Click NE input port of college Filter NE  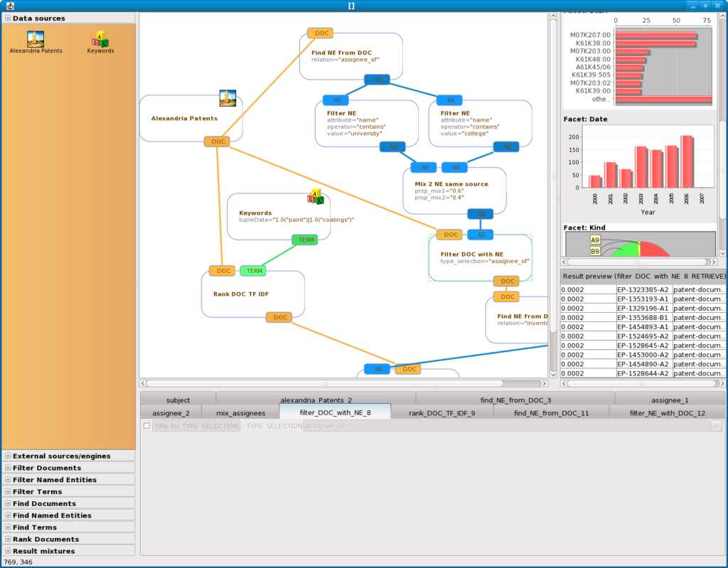449,100
